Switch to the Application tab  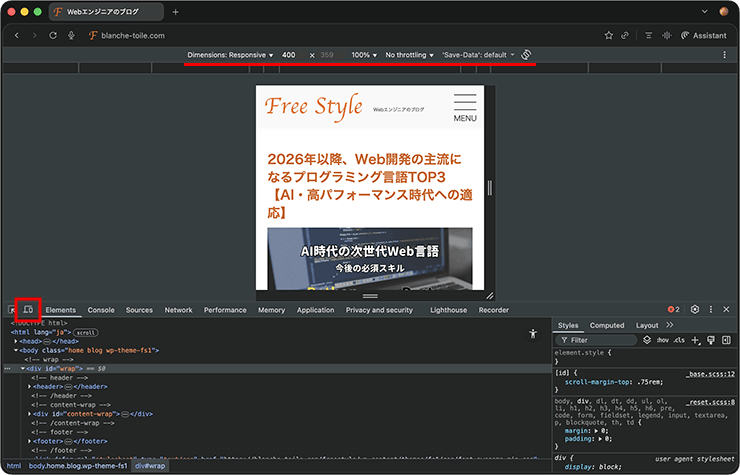click(x=315, y=310)
